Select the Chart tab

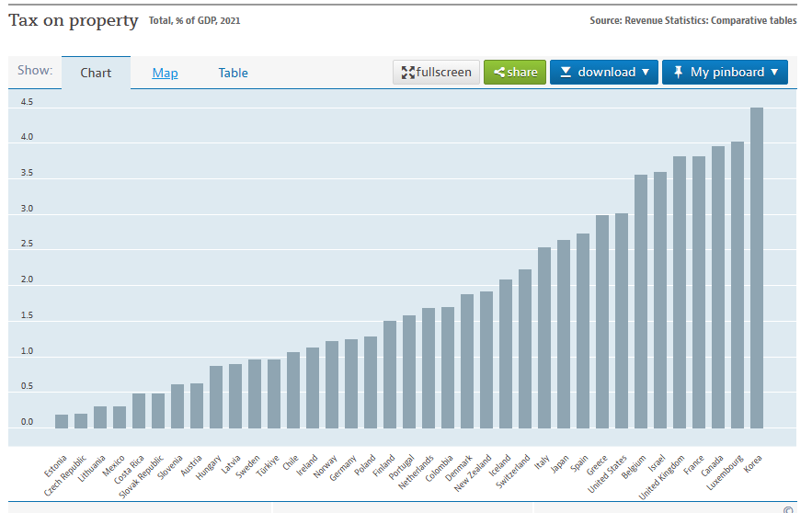click(x=96, y=74)
